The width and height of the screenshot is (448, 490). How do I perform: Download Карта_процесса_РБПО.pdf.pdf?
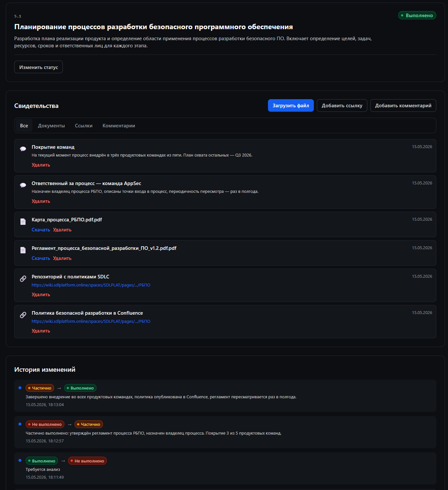[x=41, y=230]
